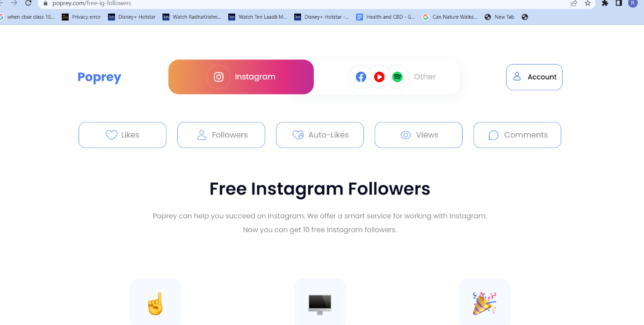
Task: Go to Poprey home logo
Action: pos(99,77)
